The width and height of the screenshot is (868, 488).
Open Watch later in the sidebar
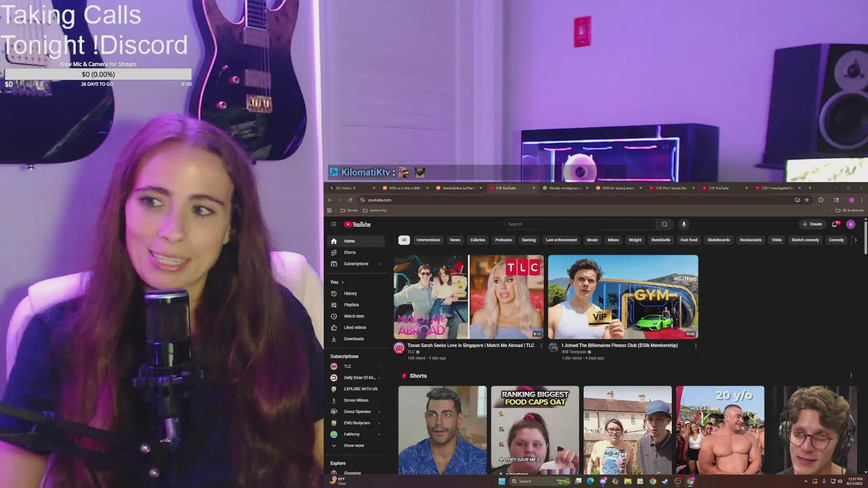click(x=356, y=316)
